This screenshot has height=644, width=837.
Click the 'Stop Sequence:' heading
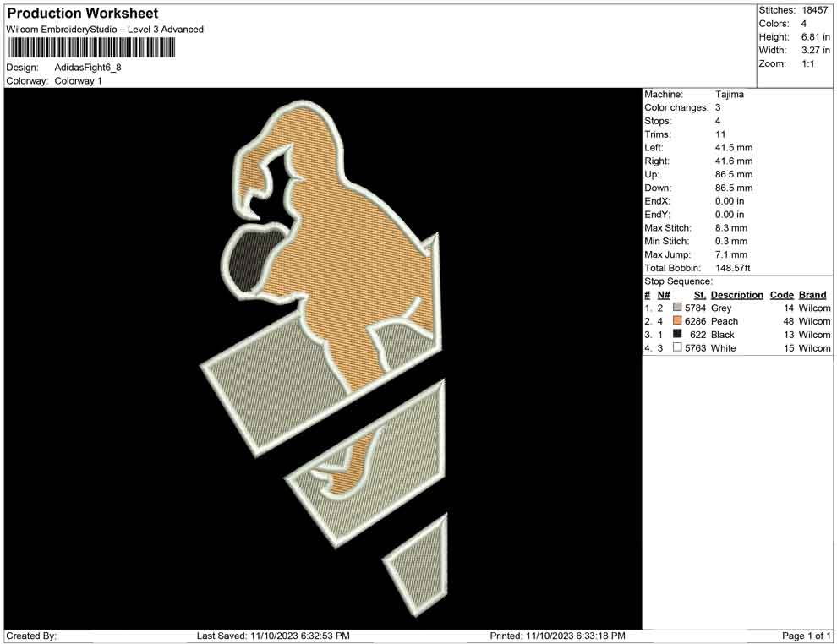[x=678, y=281]
